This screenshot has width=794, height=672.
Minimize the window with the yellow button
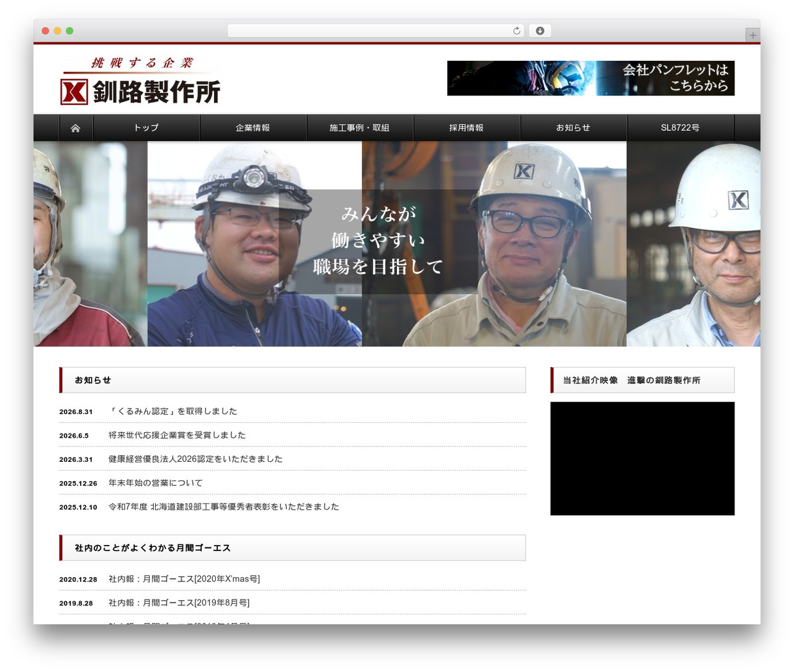pyautogui.click(x=58, y=31)
